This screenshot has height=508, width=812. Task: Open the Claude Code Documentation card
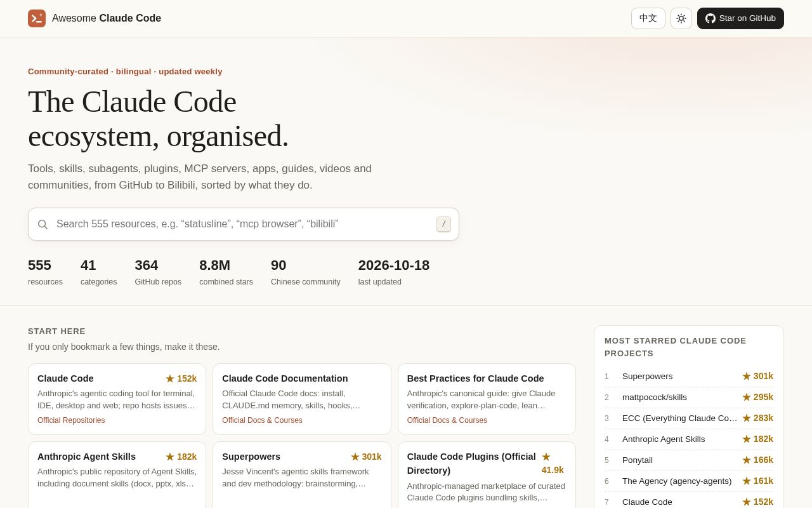(302, 399)
